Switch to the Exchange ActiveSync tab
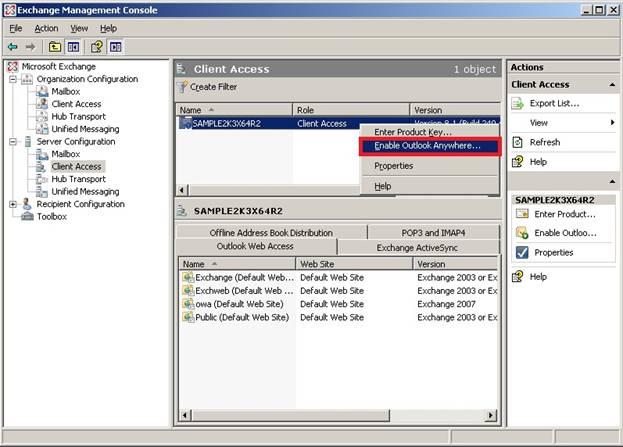 click(417, 247)
